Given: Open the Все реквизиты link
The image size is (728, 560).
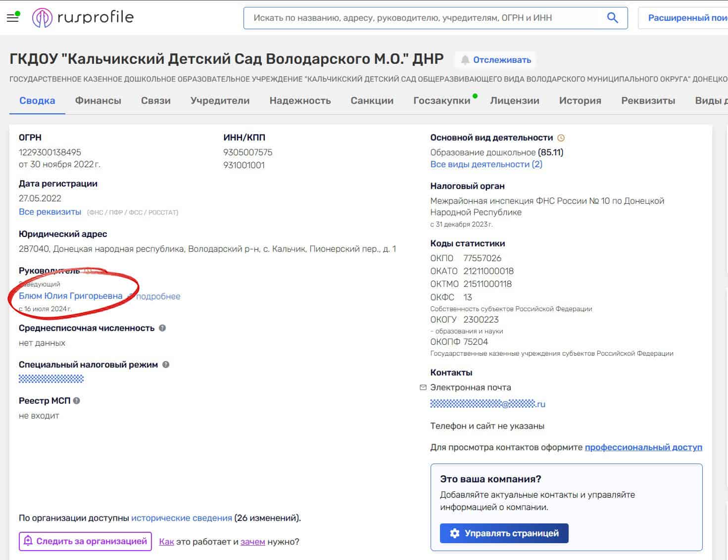Looking at the screenshot, I should (x=50, y=212).
